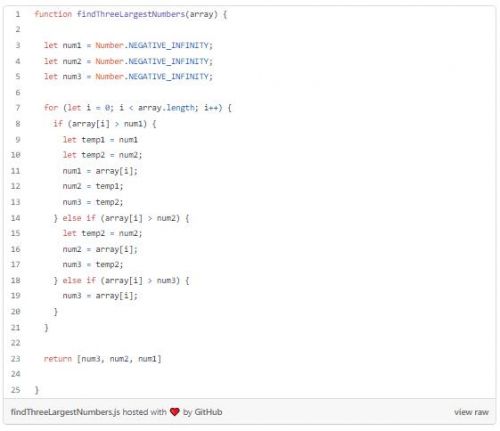This screenshot has height=431, width=500.
Task: Open the view raw link
Action: click(471, 412)
